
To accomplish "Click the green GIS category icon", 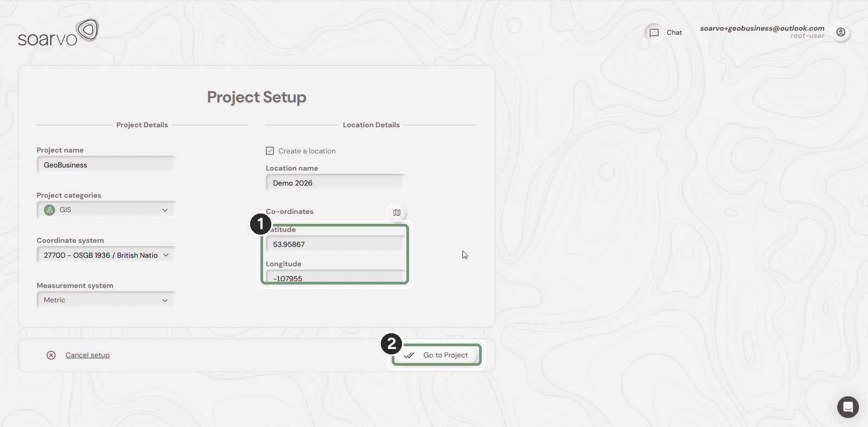I will 49,210.
